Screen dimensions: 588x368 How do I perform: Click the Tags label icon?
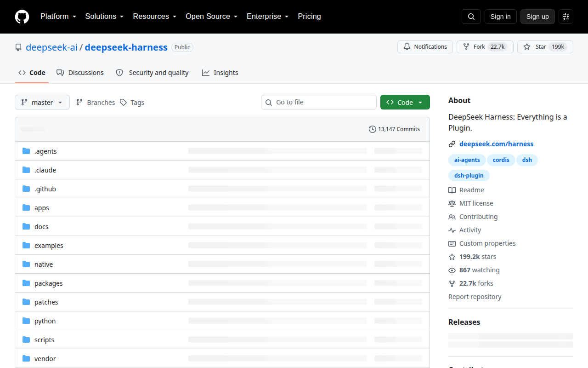tap(123, 102)
